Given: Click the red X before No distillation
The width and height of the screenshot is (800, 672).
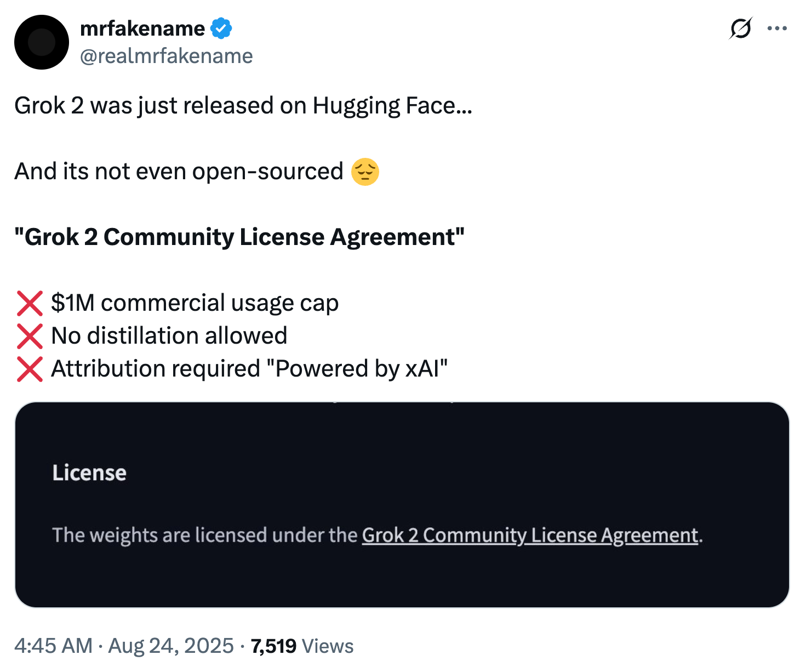Looking at the screenshot, I should [30, 336].
